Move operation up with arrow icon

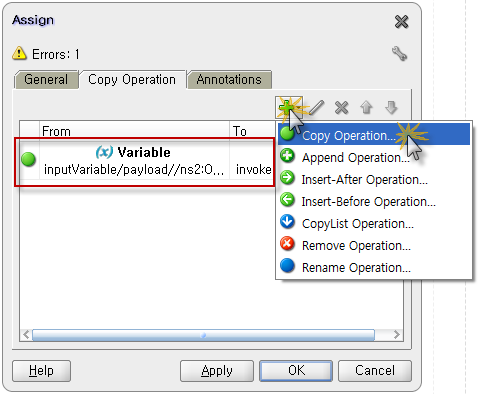tap(366, 108)
